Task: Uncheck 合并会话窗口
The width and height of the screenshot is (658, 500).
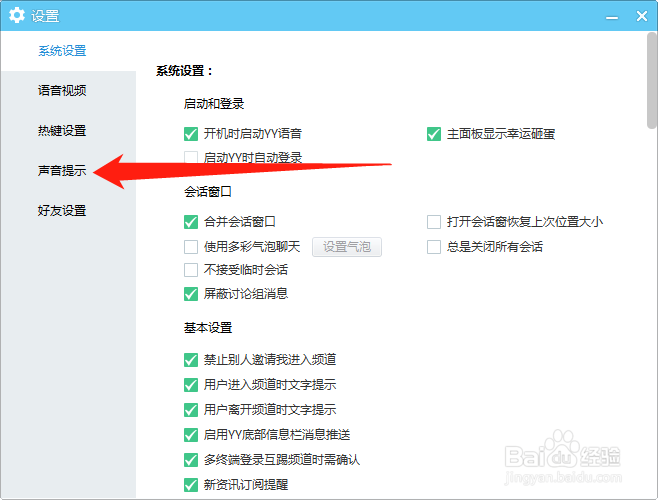Action: [x=191, y=222]
